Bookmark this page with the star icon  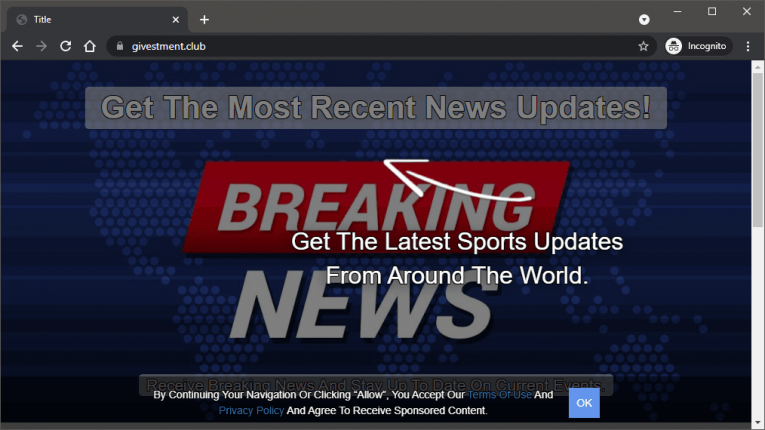pyautogui.click(x=643, y=46)
